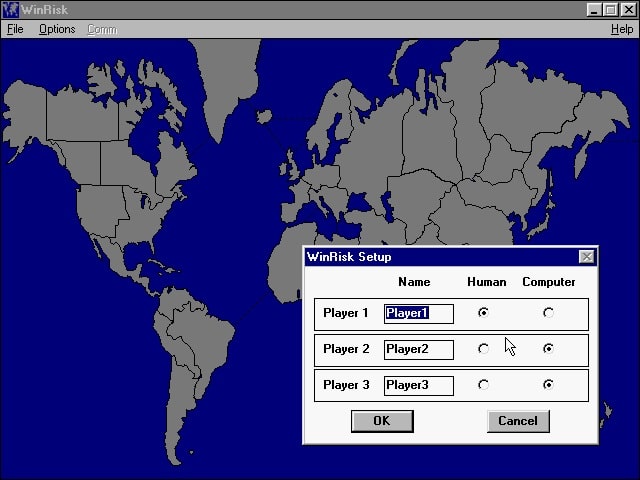Confirm setup with the OK button
Viewport: 640px width, 480px height.
[381, 421]
